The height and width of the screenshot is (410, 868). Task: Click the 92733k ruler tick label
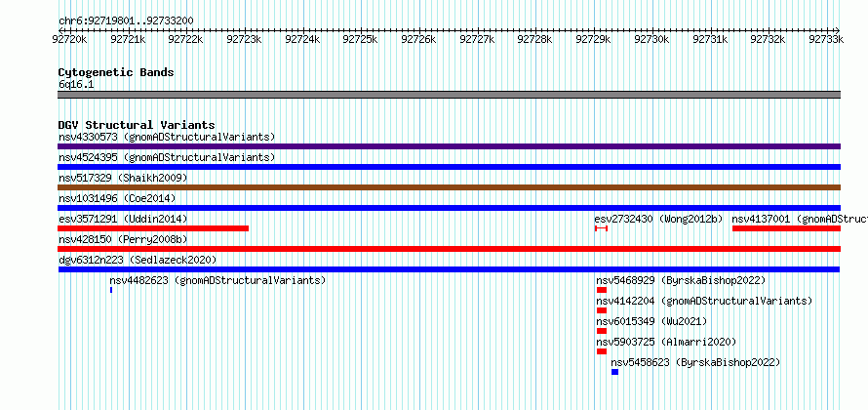826,39
